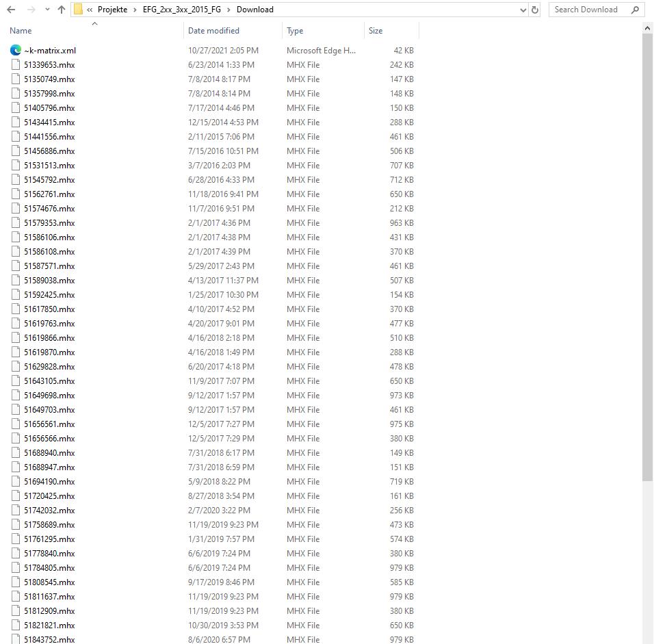
Task: Click the file icon of 51350749.mhx
Action: tap(16, 79)
